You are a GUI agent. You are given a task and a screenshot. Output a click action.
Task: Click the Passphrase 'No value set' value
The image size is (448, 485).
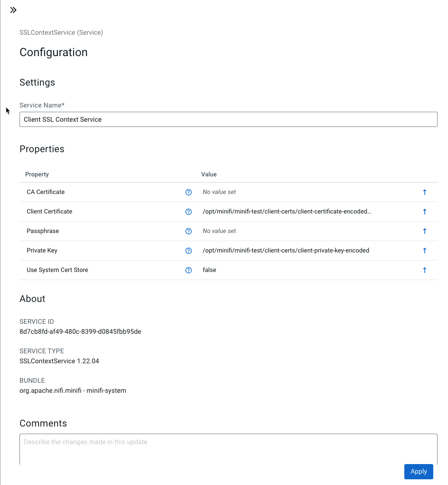[x=219, y=231]
